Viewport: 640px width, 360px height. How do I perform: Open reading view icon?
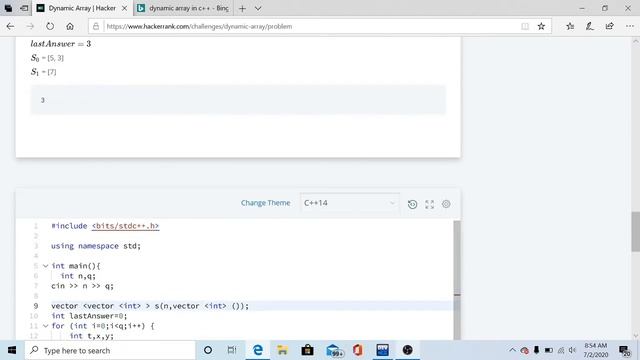coord(525,26)
